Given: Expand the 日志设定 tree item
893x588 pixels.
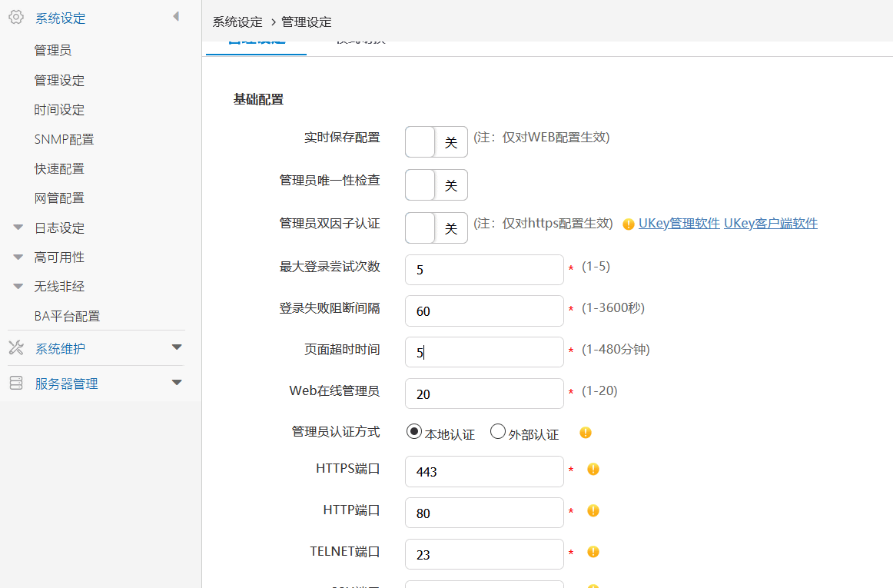Looking at the screenshot, I should (18, 228).
